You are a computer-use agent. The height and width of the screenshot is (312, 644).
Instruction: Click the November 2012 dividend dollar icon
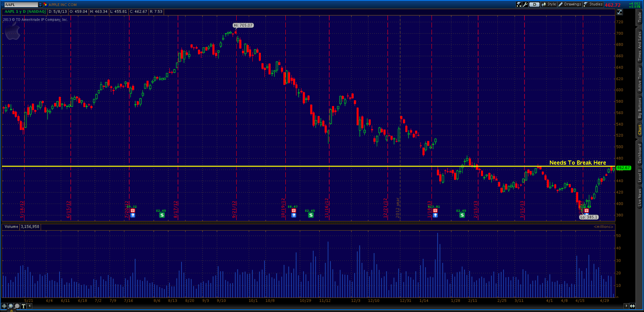click(311, 215)
